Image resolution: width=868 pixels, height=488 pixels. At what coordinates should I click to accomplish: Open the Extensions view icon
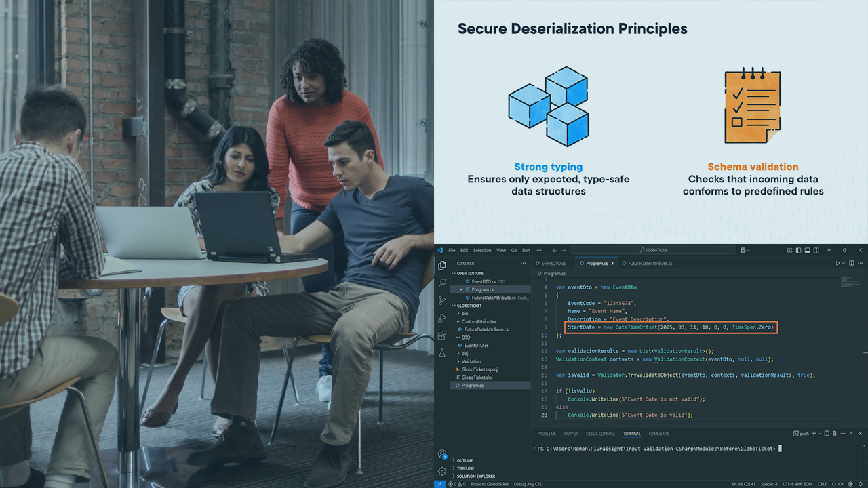tap(442, 335)
